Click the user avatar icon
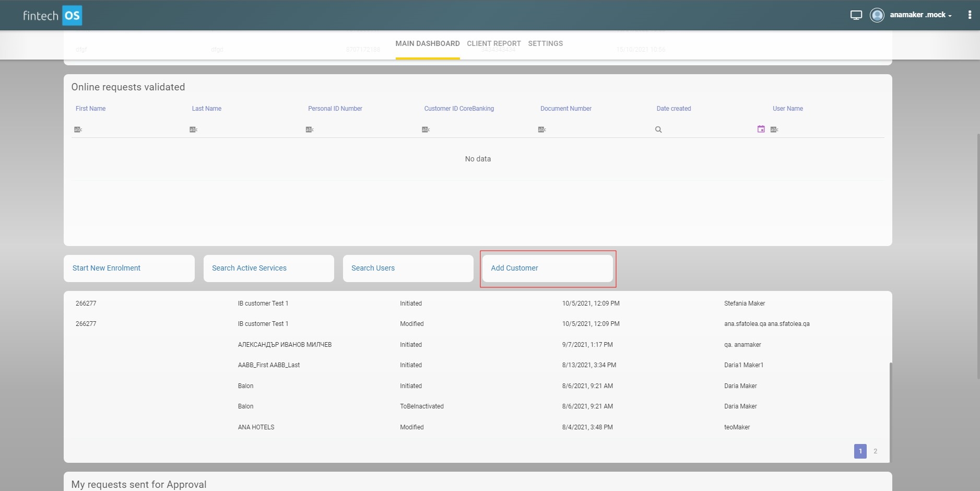The width and height of the screenshot is (980, 491). point(877,15)
